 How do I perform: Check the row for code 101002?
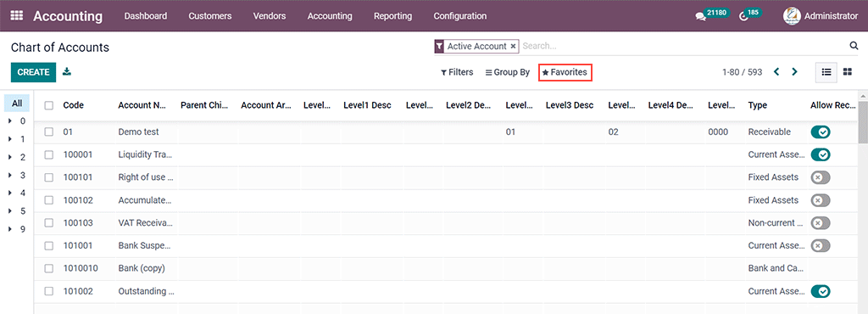[48, 291]
